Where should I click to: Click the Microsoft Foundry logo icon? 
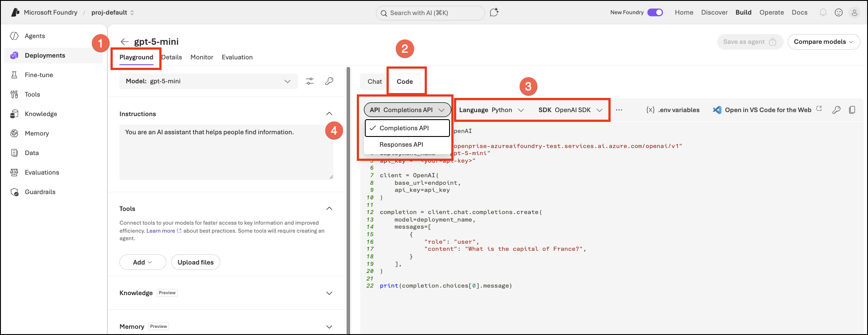pyautogui.click(x=15, y=12)
